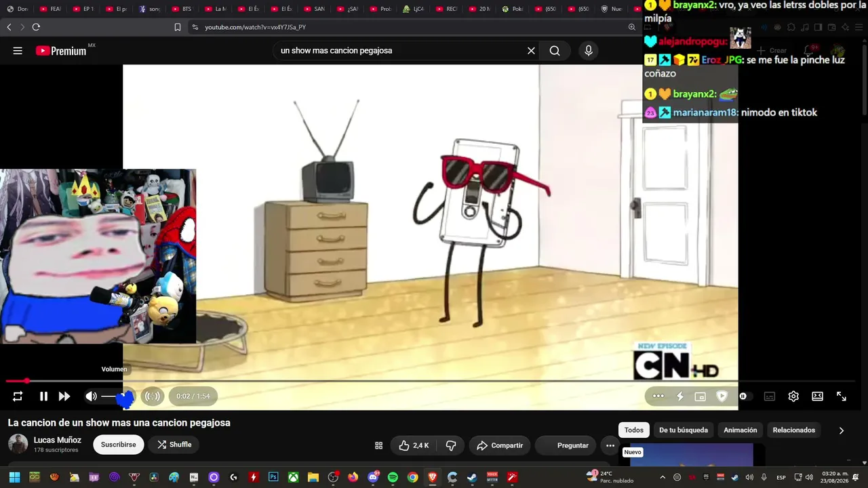Open Brave browser in the taskbar
This screenshot has height=488, width=868.
[x=433, y=477]
